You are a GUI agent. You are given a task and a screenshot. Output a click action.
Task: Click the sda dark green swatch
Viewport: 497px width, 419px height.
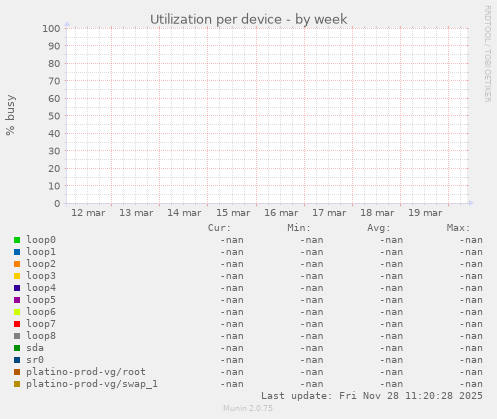pos(17,348)
